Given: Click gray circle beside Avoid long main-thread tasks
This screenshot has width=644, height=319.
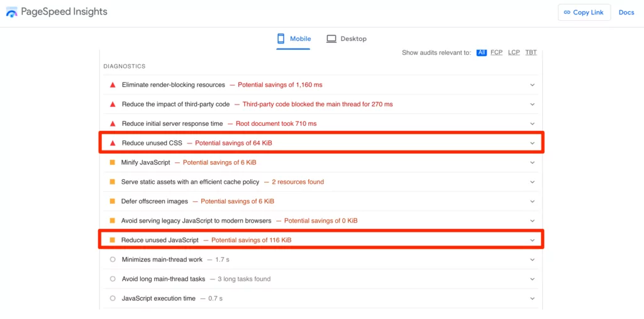Looking at the screenshot, I should coord(113,279).
